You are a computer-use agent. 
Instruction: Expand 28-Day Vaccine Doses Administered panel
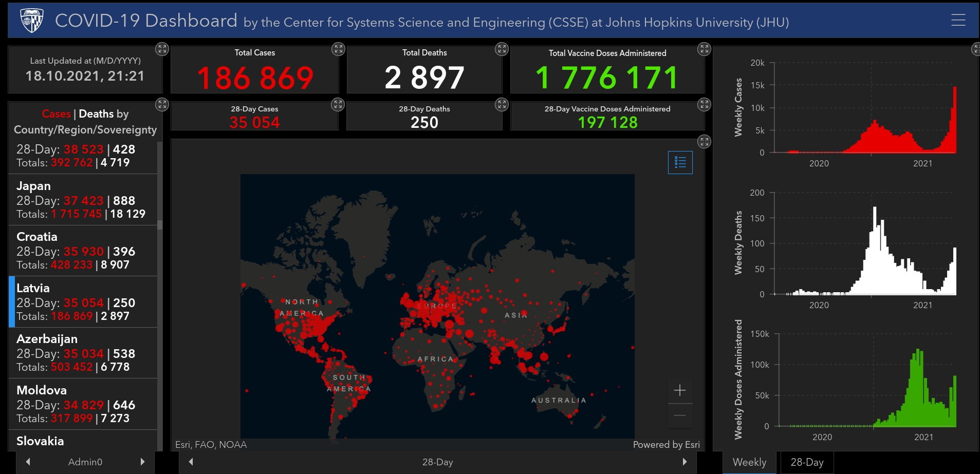pos(704,105)
